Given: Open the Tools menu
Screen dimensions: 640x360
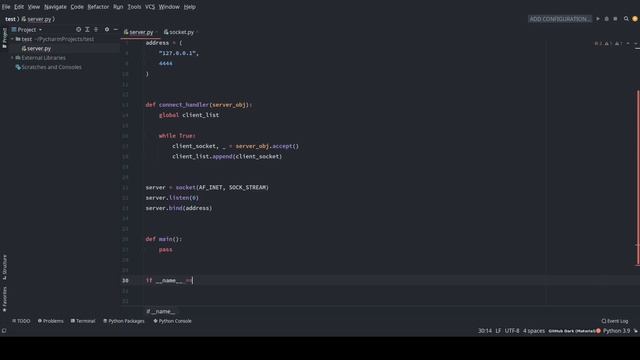Looking at the screenshot, I should point(134,7).
